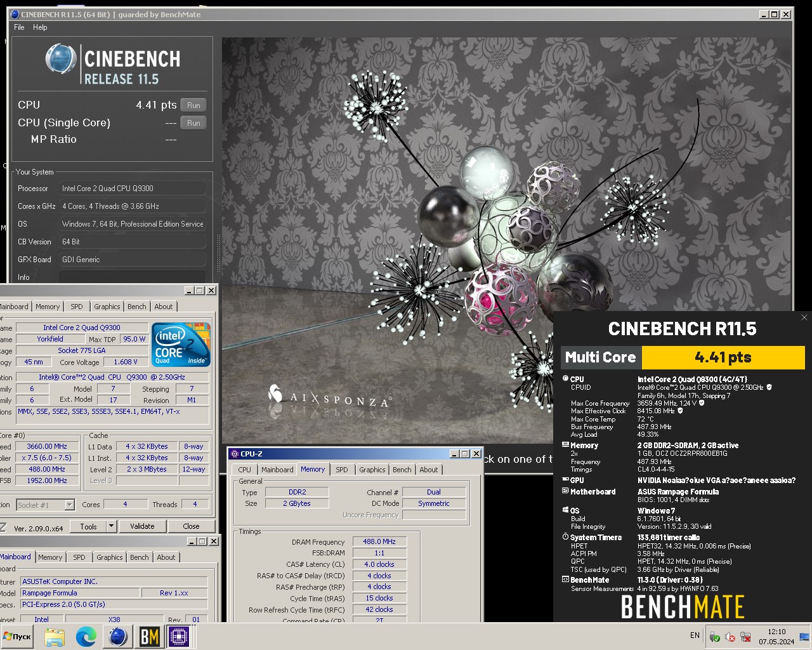Viewport: 812px width, 650px height.
Task: Click the Tools button in CPU-Z
Action: tap(89, 526)
